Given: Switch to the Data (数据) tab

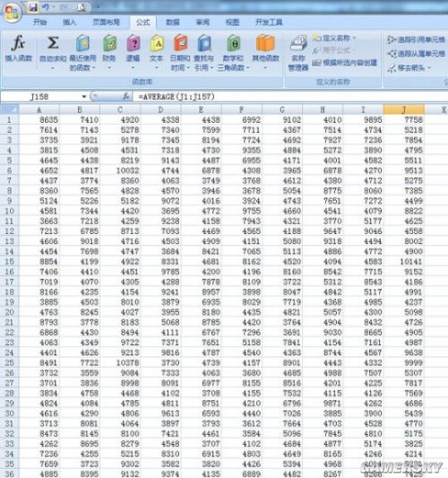Looking at the screenshot, I should click(173, 22).
